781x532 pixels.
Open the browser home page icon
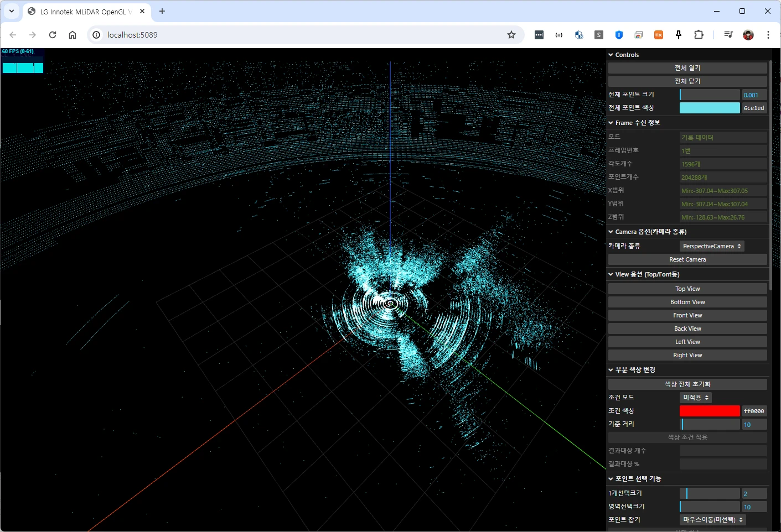[73, 35]
